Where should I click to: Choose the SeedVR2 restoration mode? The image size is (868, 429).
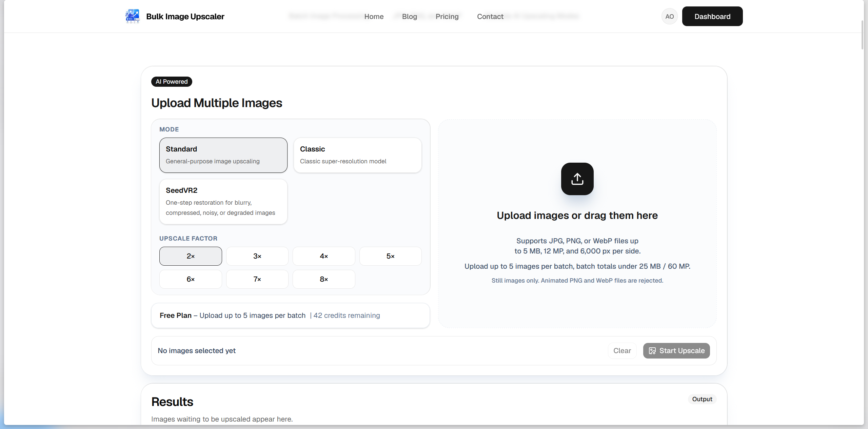coord(223,202)
